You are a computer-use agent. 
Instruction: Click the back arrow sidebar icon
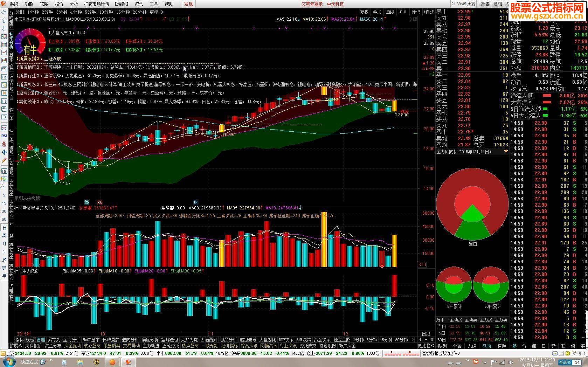pyautogui.click(x=4, y=12)
